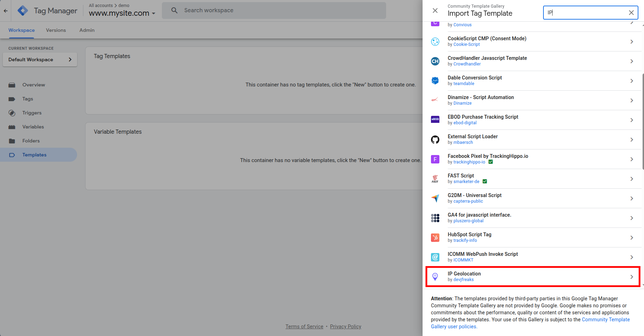Switch to the Versions tab
644x336 pixels.
(56, 30)
